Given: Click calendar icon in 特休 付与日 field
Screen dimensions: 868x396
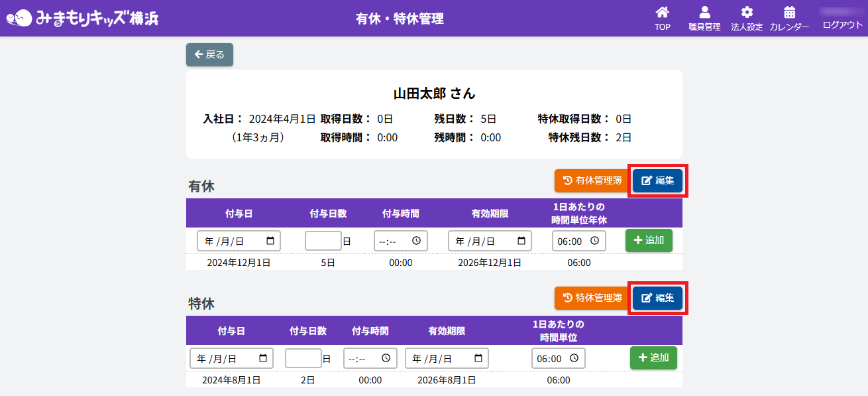Looking at the screenshot, I should click(263, 358).
